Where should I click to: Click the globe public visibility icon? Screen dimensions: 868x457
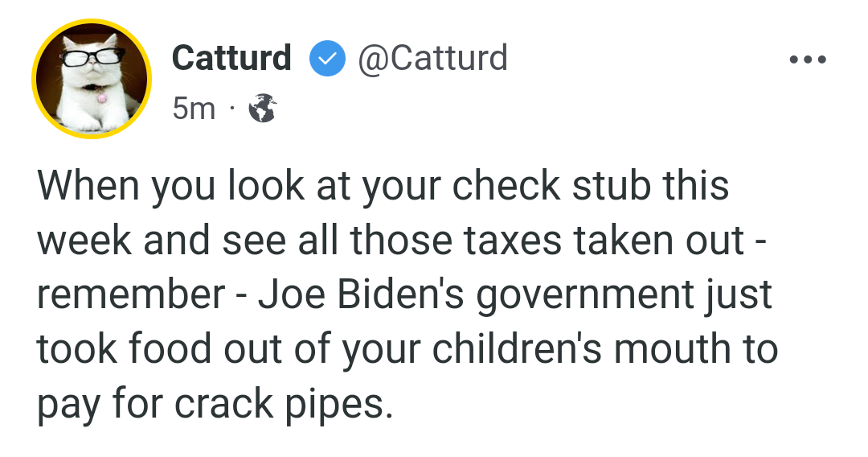[262, 108]
